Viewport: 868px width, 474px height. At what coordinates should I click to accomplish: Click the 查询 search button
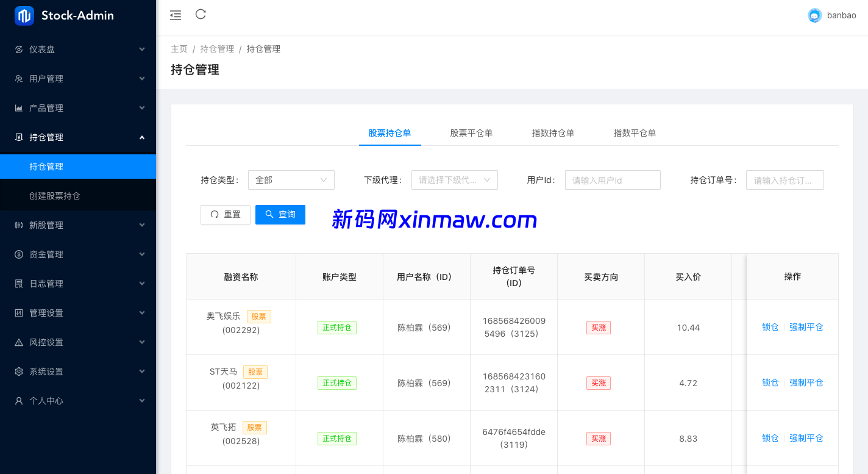(280, 214)
